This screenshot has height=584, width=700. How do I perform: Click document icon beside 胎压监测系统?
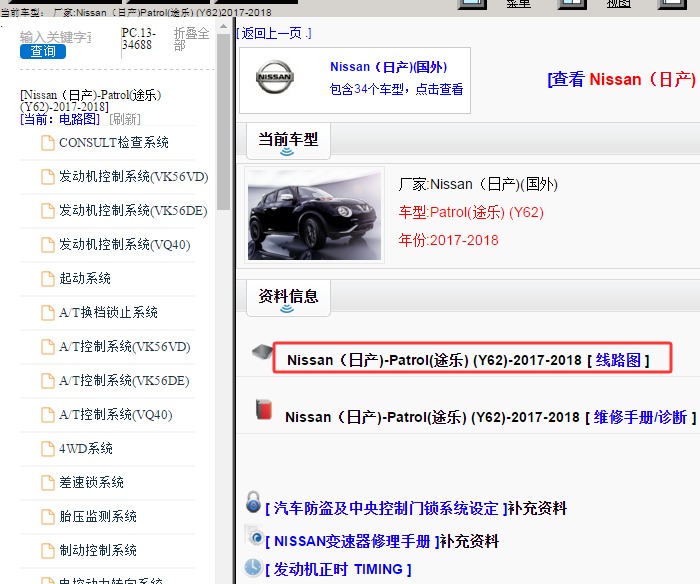coord(48,517)
